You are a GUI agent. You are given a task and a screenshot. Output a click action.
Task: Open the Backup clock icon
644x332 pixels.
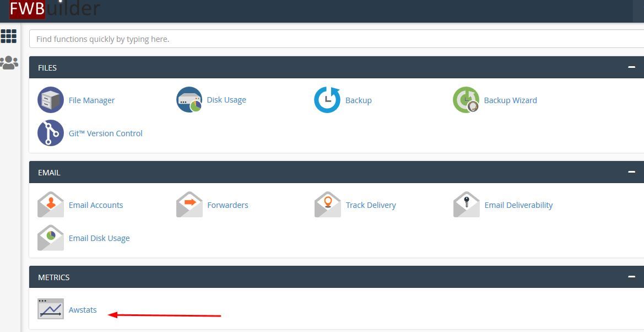(x=327, y=100)
